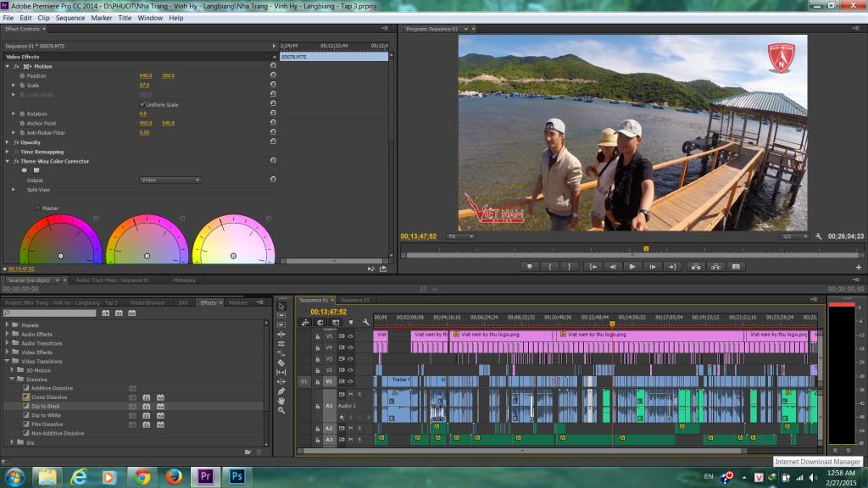868x488 pixels.
Task: Click the timeline settings wrench icon
Action: 366,322
